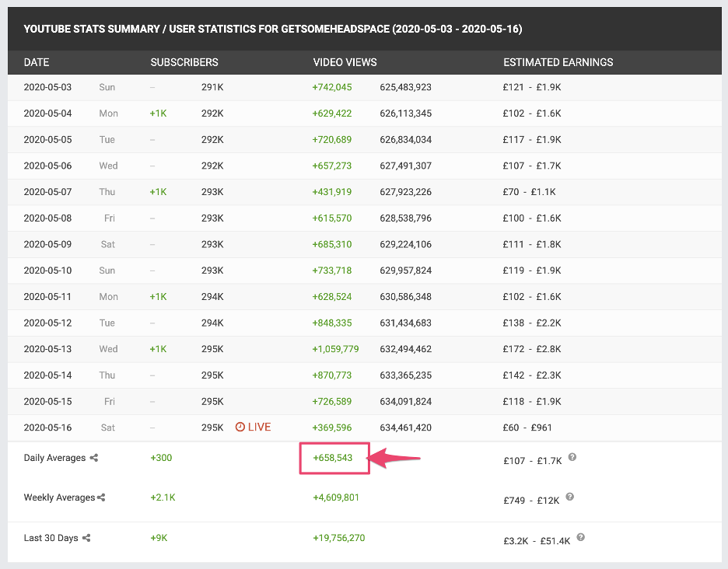Click the Weekly Averages label
Viewport: 728px width, 569px height.
coord(59,497)
